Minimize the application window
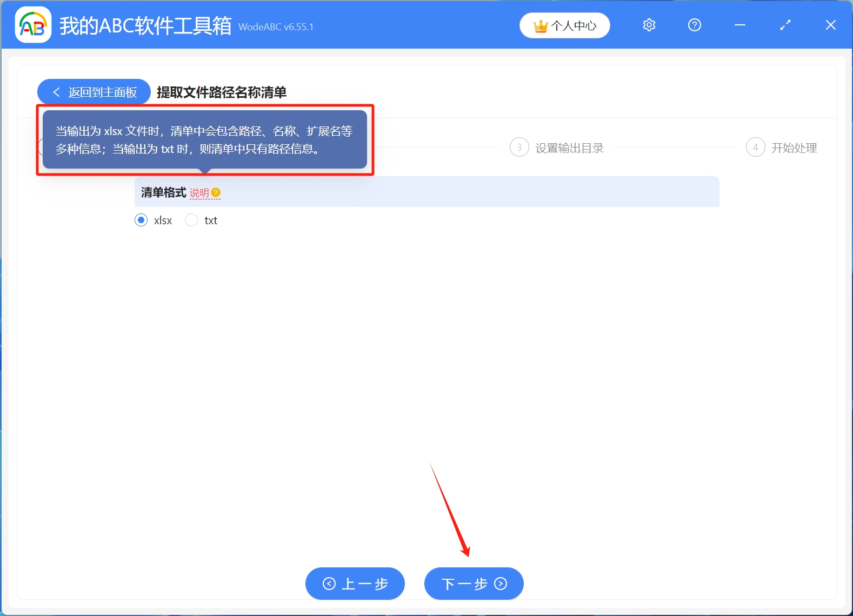This screenshot has width=853, height=616. pos(740,25)
